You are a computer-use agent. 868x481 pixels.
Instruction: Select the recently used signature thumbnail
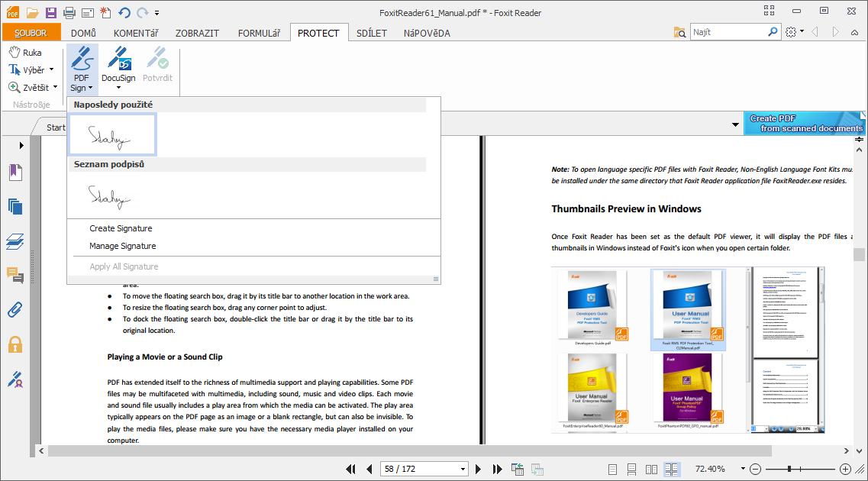pos(112,134)
